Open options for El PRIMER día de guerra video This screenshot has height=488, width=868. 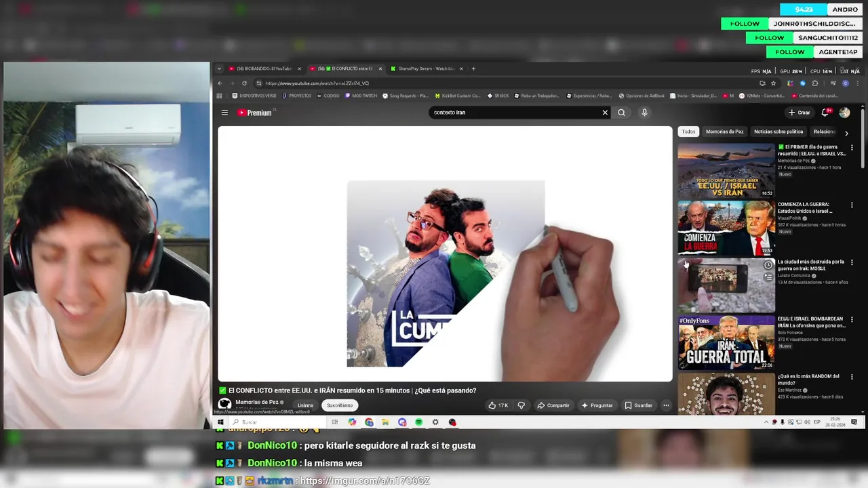[852, 147]
